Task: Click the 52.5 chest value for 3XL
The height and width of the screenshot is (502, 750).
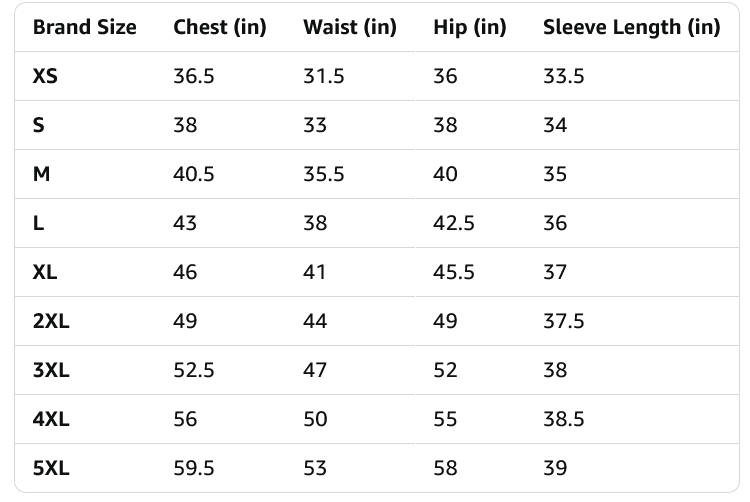Action: point(193,370)
